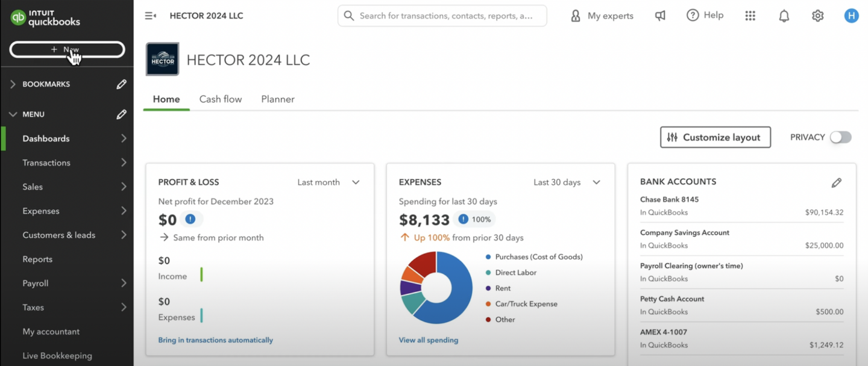Open the apps grid icon
868x366 pixels.
750,16
